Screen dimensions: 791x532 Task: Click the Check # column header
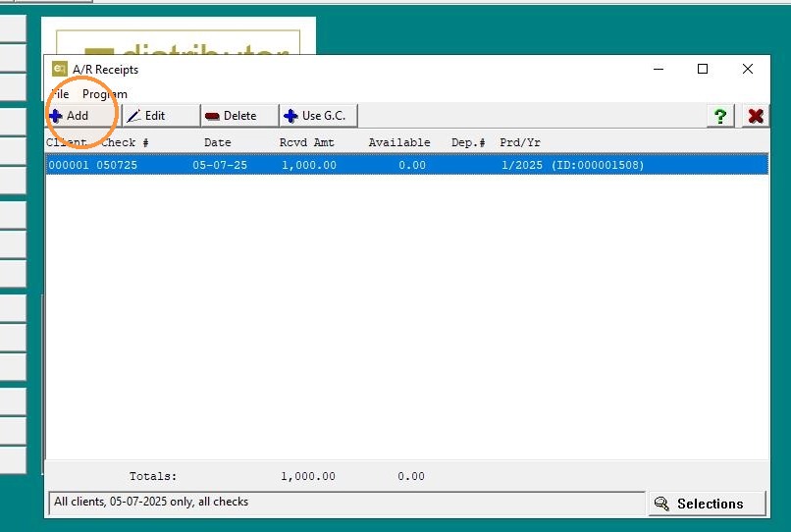(125, 142)
